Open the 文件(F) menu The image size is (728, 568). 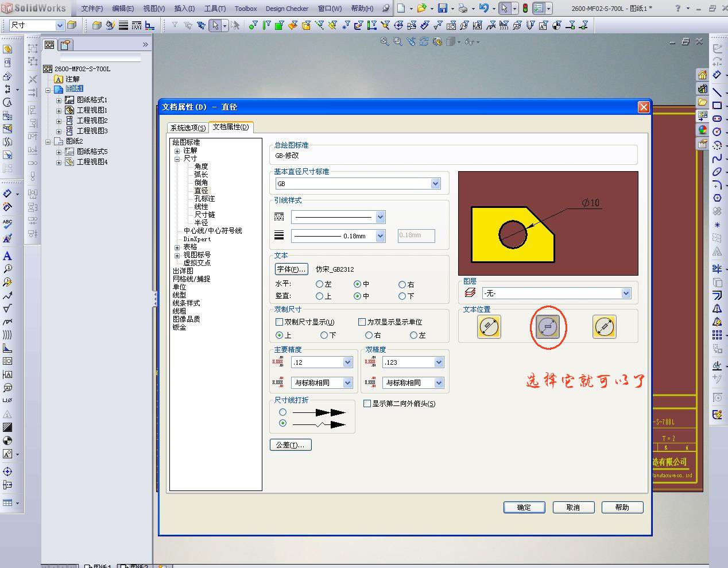pos(92,9)
